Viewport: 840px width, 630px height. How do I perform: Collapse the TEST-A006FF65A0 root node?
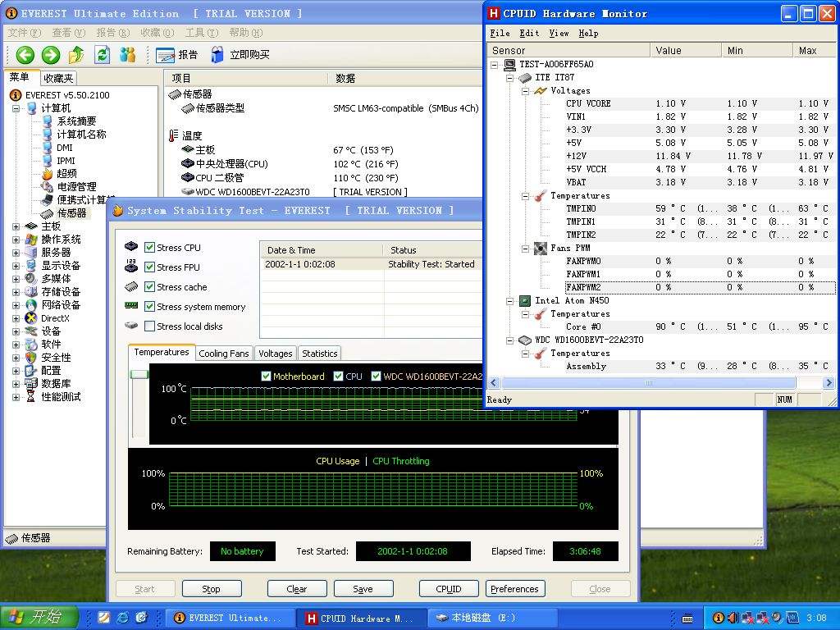coord(495,65)
